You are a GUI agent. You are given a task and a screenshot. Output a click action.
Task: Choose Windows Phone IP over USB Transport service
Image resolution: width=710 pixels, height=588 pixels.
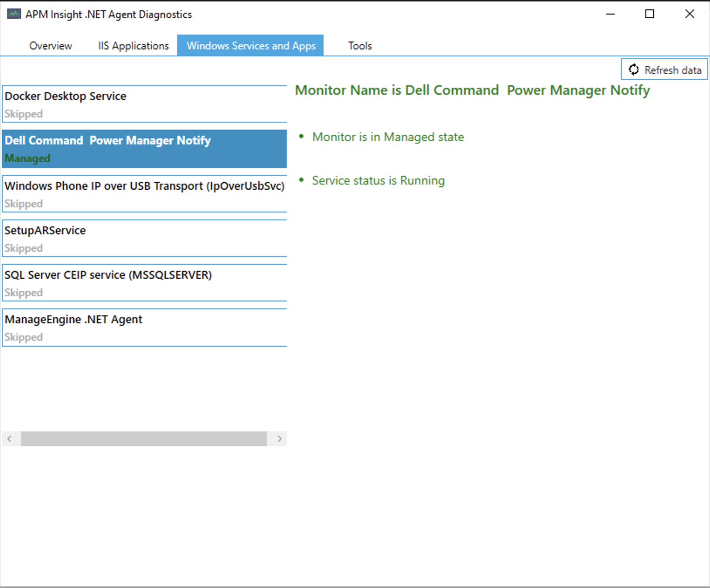point(144,194)
